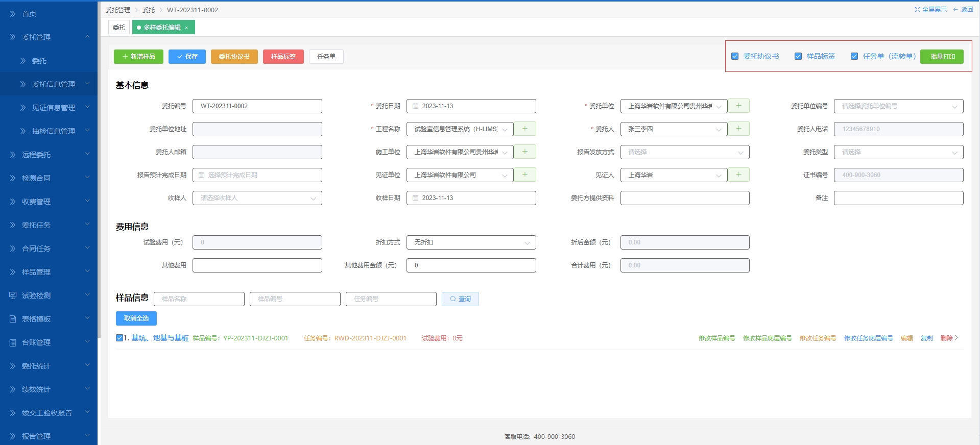Click 委托管理 in the breadcrumb
Image resolution: width=980 pixels, height=445 pixels.
point(118,10)
